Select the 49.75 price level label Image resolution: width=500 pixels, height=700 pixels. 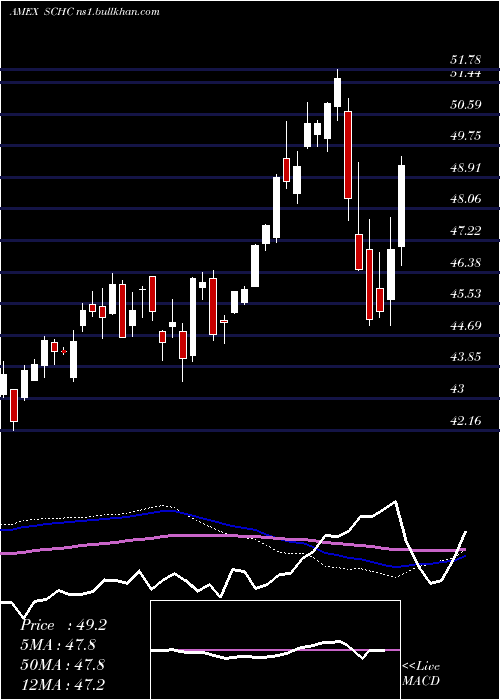point(465,136)
